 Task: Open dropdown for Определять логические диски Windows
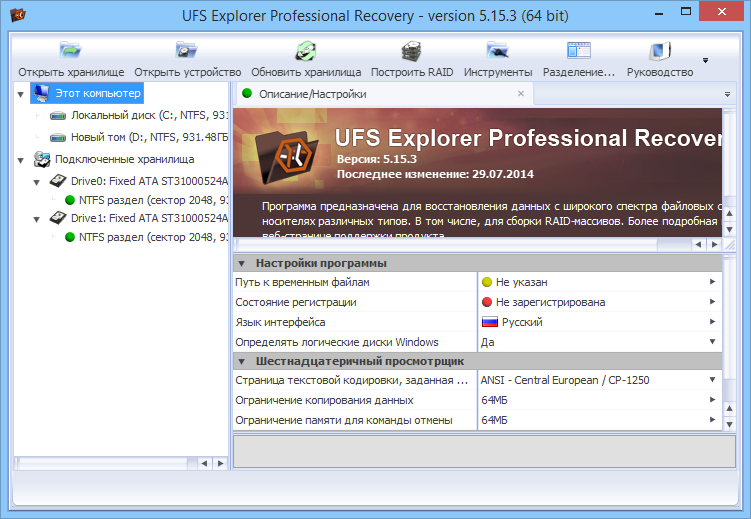713,342
